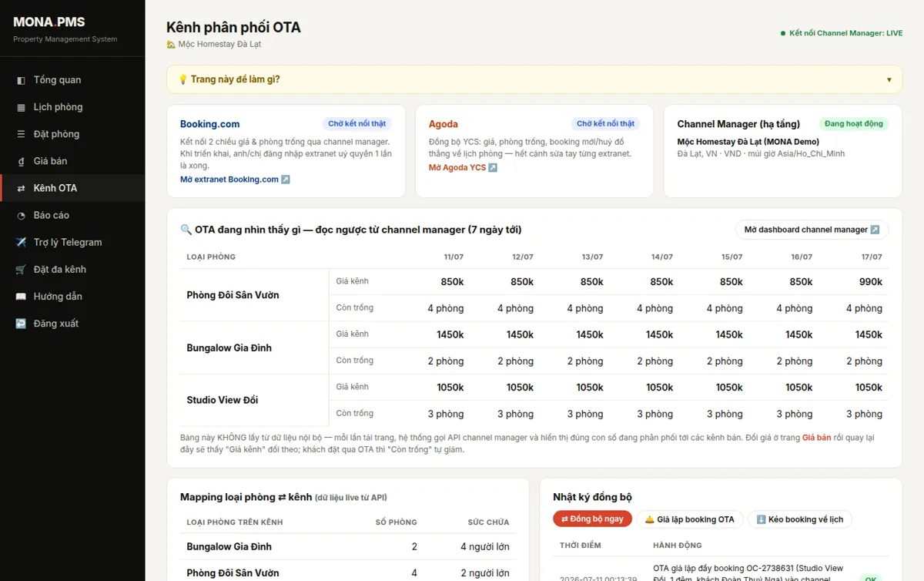
Task: Click the SỐ PHÒNG column header
Action: click(x=397, y=522)
